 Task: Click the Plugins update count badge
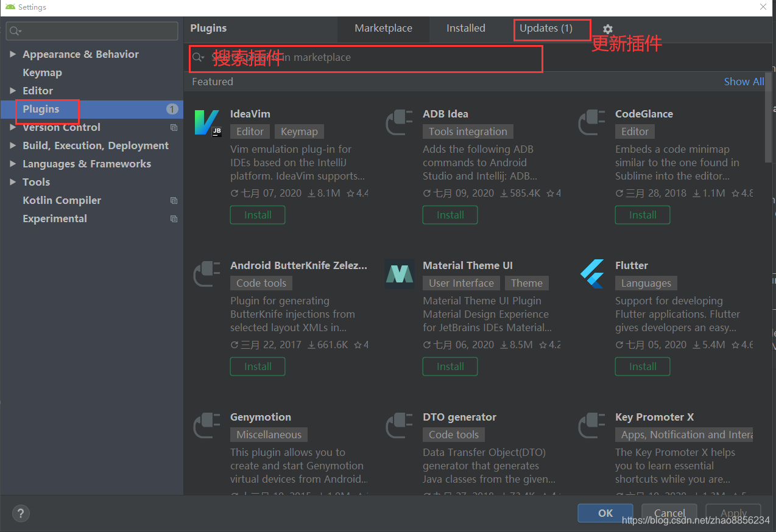(x=172, y=109)
